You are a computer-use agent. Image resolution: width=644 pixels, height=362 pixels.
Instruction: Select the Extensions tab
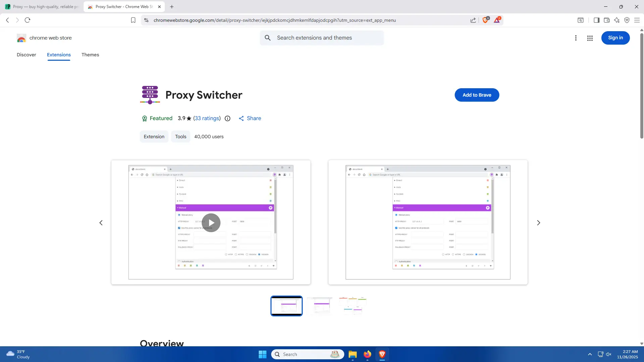tap(59, 55)
